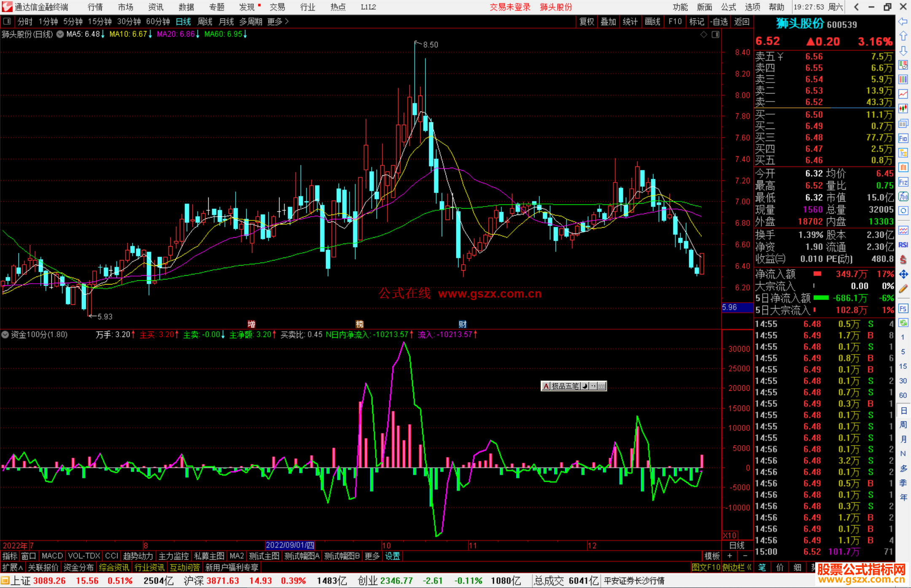911x588 pixels.
Task: Expand the 扩展 panel at bottom left
Action: (13, 568)
